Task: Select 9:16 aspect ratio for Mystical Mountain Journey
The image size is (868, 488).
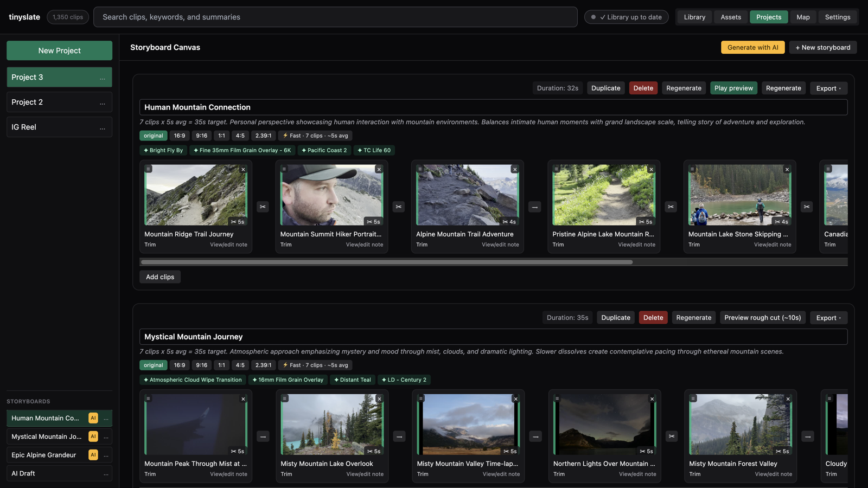Action: 202,365
